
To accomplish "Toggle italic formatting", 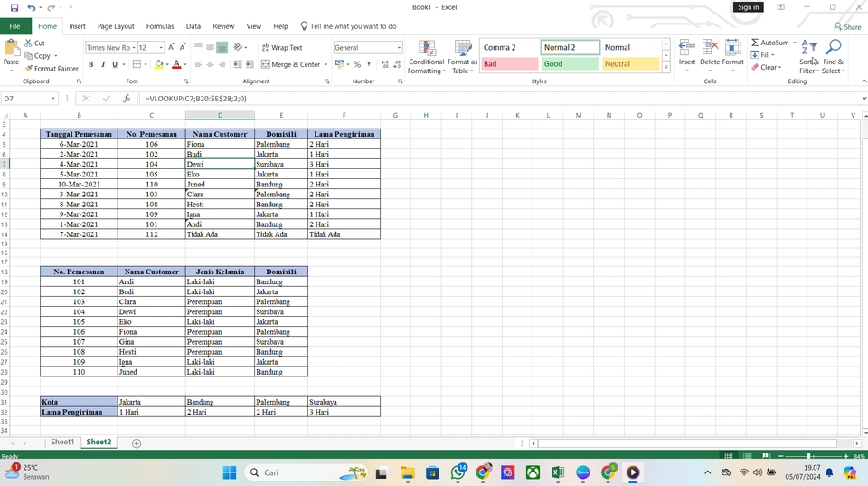I will click(x=103, y=64).
